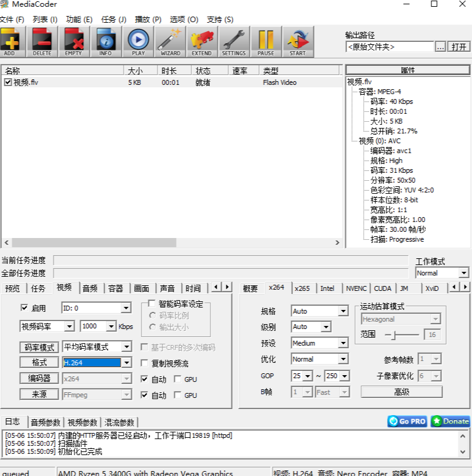Open the SETTINGS wrench icon
This screenshot has width=472, height=476.
234,42
